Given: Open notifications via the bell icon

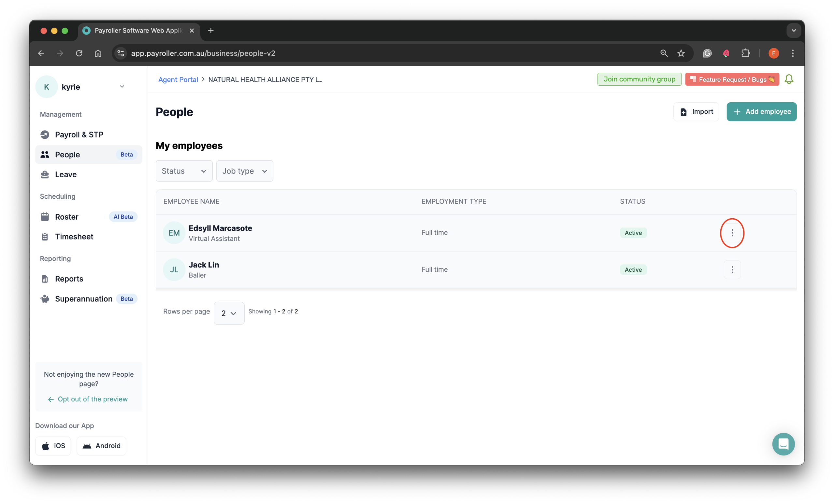Looking at the screenshot, I should coord(789,79).
